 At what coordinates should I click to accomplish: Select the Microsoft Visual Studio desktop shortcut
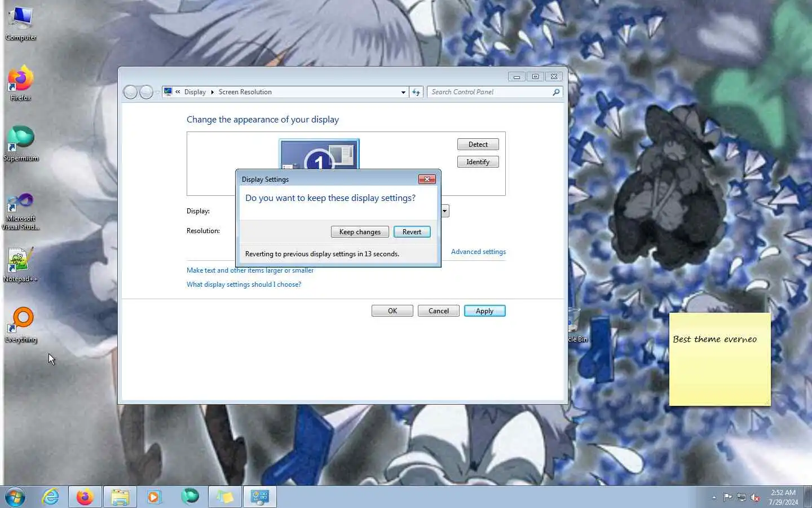tap(21, 211)
